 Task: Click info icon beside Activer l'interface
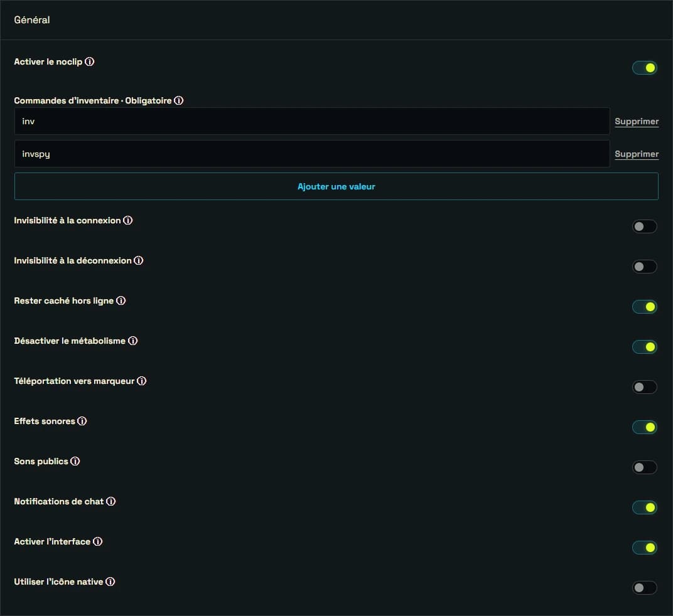(x=98, y=541)
